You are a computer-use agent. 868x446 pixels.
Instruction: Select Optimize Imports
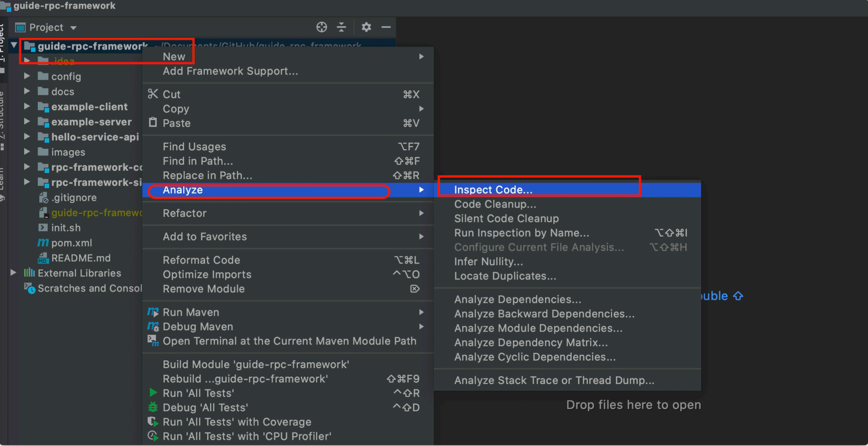(288, 274)
